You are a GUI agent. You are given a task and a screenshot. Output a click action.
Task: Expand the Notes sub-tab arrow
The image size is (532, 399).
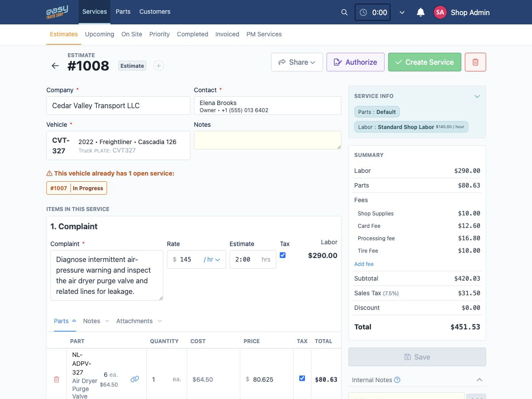107,321
